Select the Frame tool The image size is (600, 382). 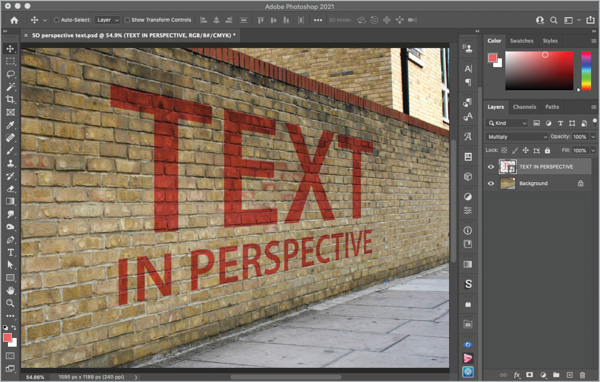click(10, 112)
